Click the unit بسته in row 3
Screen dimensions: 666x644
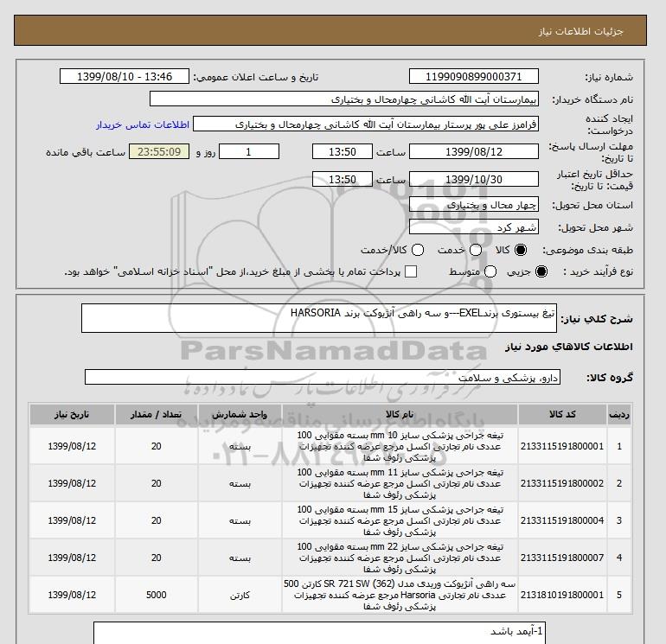[x=240, y=521]
